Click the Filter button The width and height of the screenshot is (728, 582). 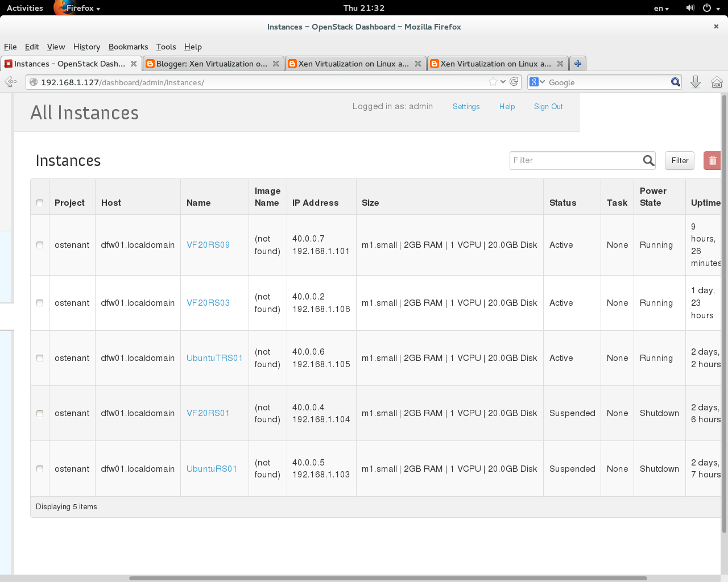click(x=680, y=160)
